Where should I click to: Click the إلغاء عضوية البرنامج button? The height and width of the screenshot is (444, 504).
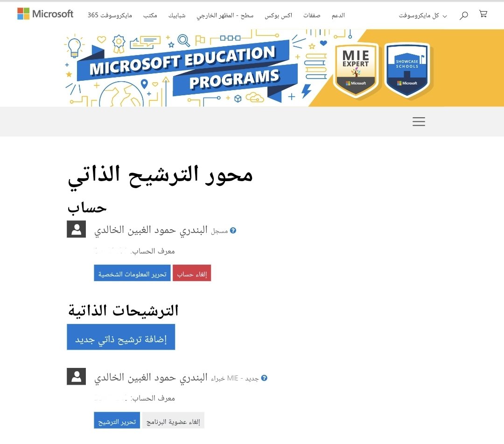tap(173, 420)
